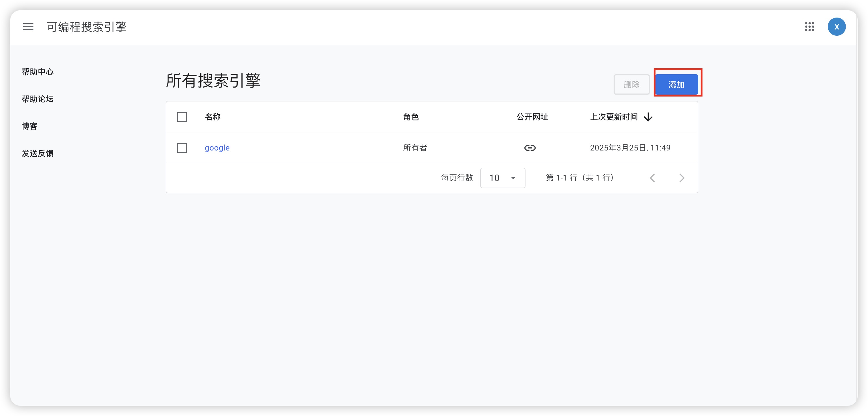
Task: Open the google search engine link
Action: tap(217, 148)
